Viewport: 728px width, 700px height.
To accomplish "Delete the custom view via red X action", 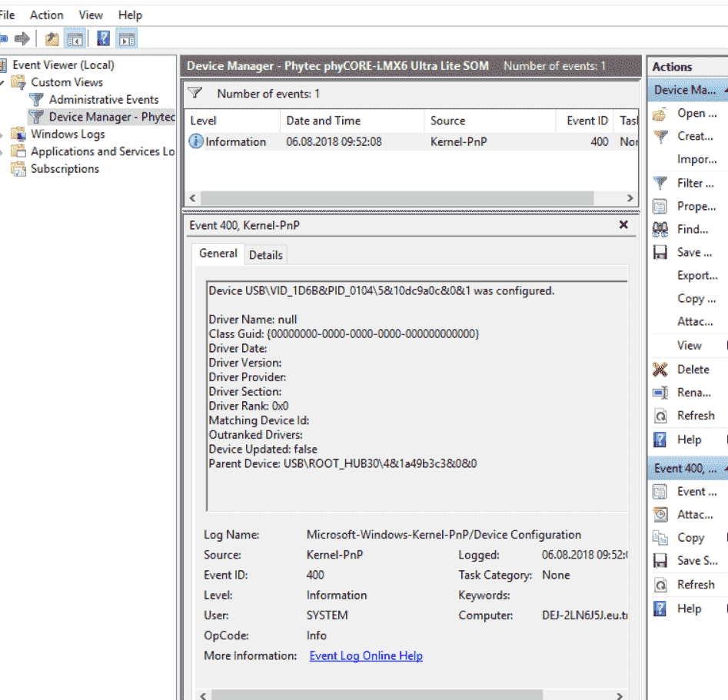I will click(682, 370).
